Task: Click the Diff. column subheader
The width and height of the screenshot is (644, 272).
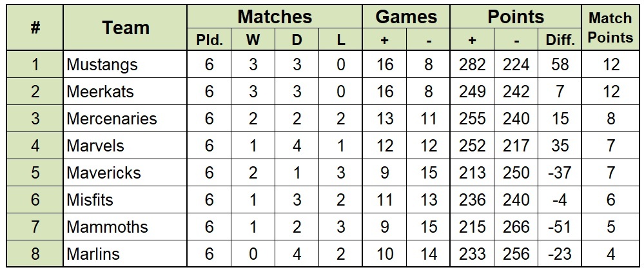Action: tap(560, 40)
